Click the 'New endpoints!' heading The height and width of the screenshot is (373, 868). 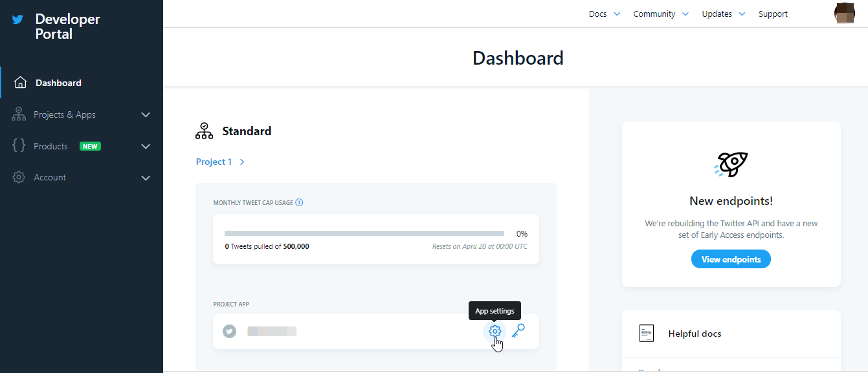731,201
